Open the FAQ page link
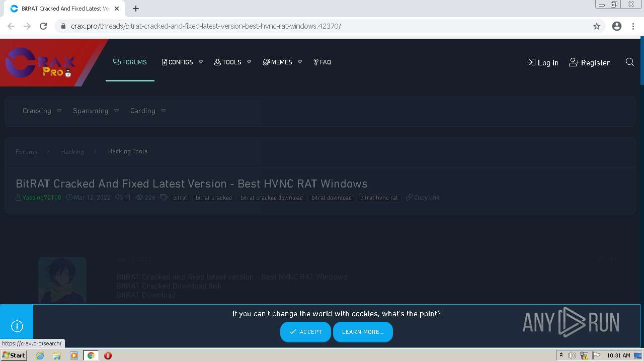Screen dimensions: 644x362 pyautogui.click(x=322, y=62)
